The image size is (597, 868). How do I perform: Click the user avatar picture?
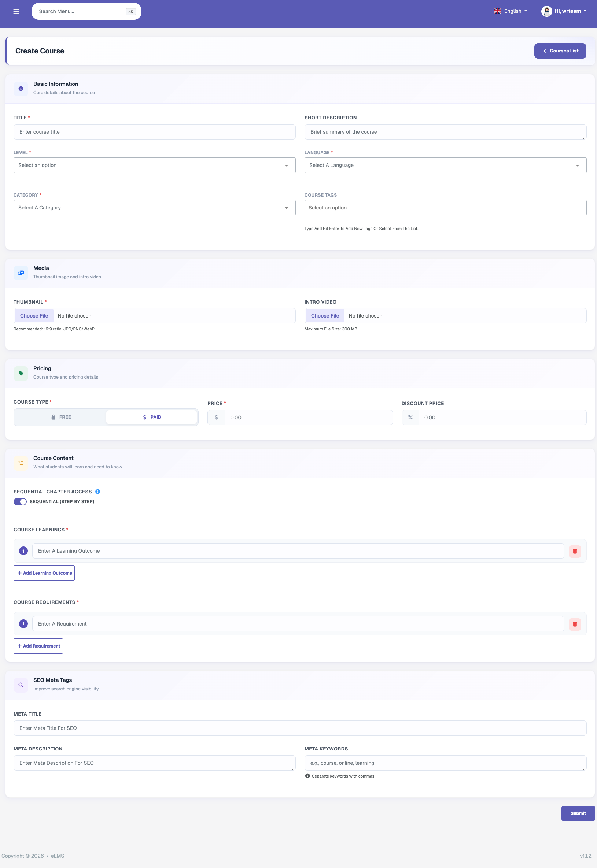tap(546, 11)
